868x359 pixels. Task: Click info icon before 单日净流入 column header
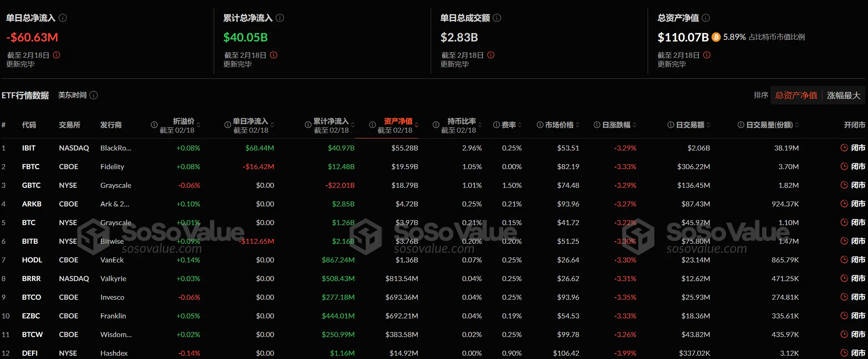pyautogui.click(x=227, y=125)
